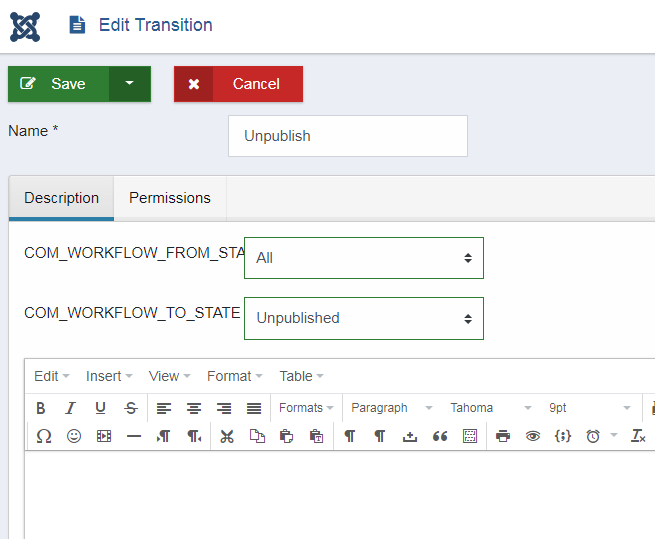Cut selection with scissors icon
Screen dimensions: 655x539
pyautogui.click(x=227, y=436)
